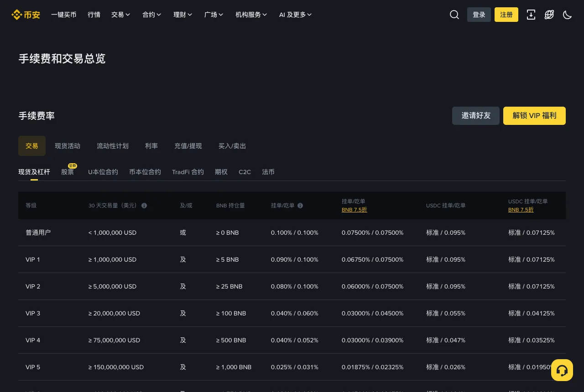Select the 股票 sub-tab
The image size is (584, 392).
pyautogui.click(x=68, y=172)
